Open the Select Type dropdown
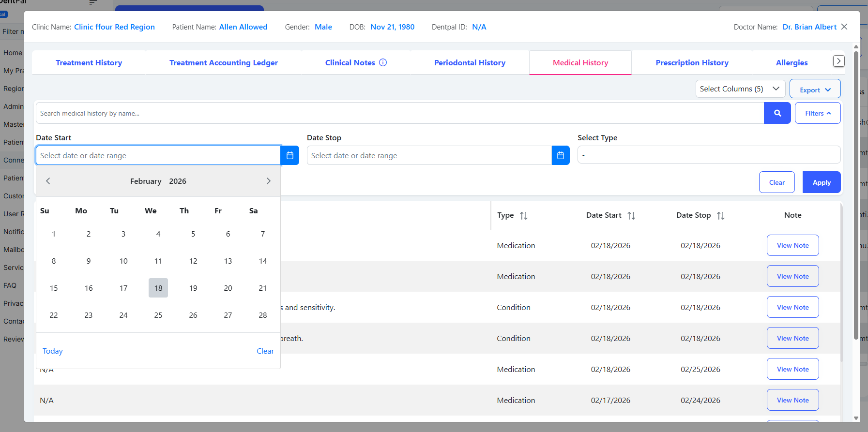Viewport: 868px width, 432px height. pos(709,155)
